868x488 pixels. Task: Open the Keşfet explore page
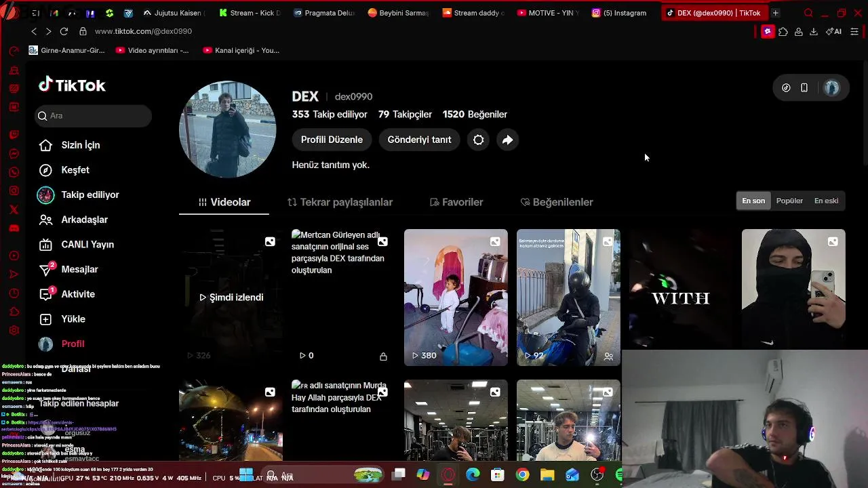[64, 170]
